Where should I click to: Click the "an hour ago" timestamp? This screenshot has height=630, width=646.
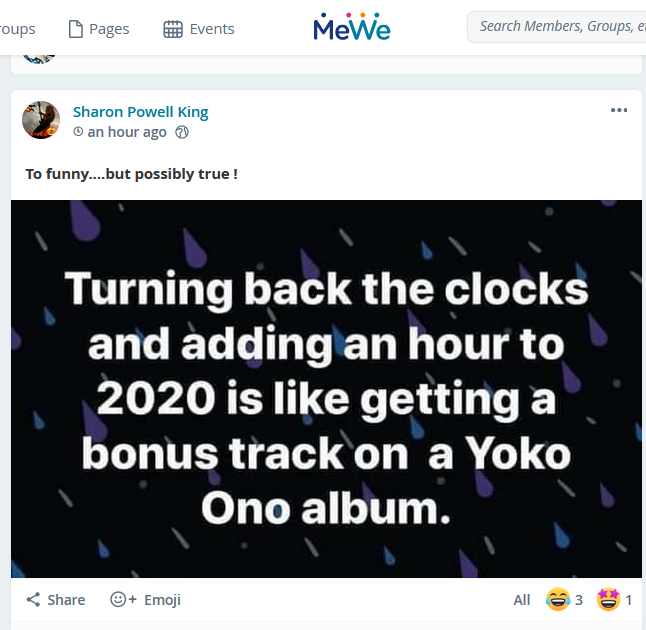[x=127, y=132]
